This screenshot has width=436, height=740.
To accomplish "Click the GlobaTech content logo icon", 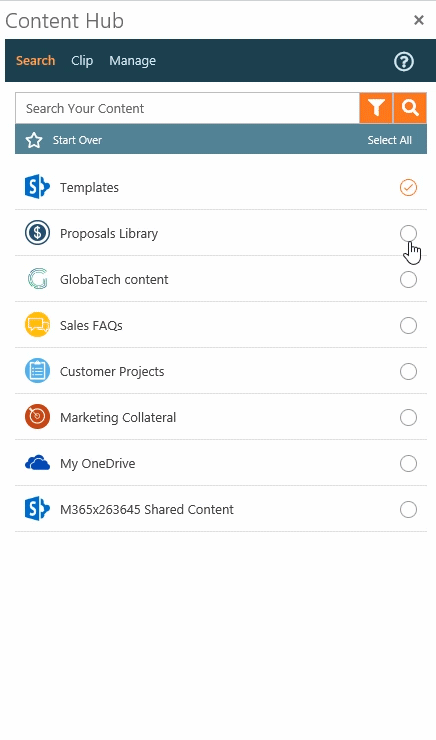I will pos(37,279).
